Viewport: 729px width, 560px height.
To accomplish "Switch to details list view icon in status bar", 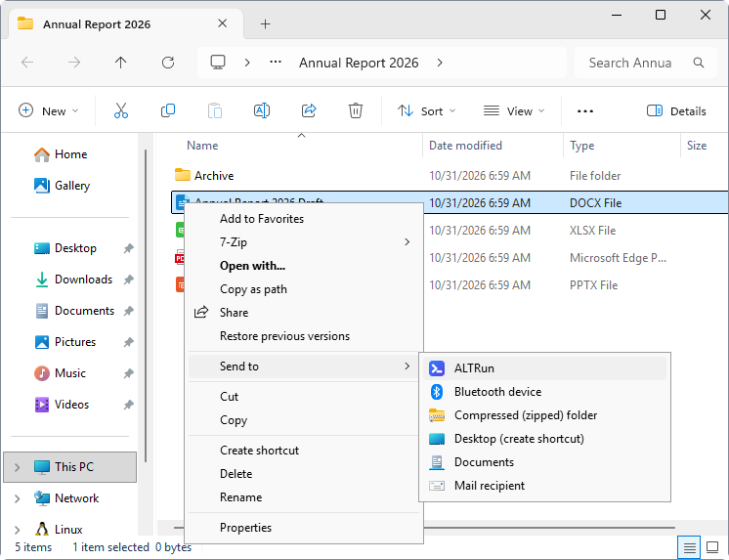I will pyautogui.click(x=690, y=547).
